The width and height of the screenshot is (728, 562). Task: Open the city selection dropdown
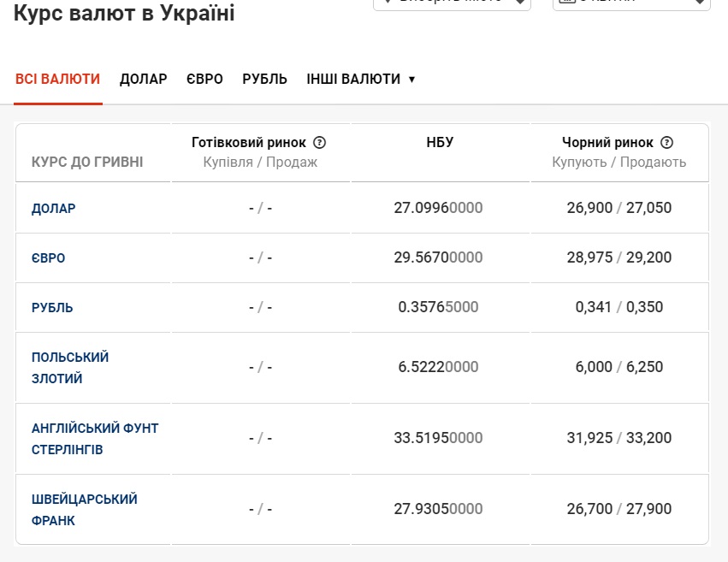pyautogui.click(x=452, y=3)
